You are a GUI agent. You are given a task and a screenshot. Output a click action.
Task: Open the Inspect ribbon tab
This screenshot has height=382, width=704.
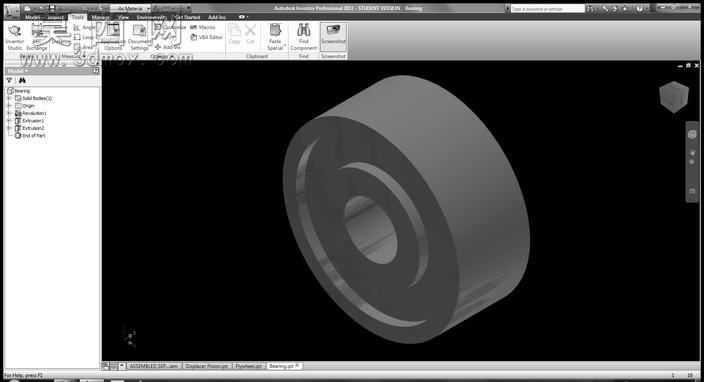click(x=56, y=17)
